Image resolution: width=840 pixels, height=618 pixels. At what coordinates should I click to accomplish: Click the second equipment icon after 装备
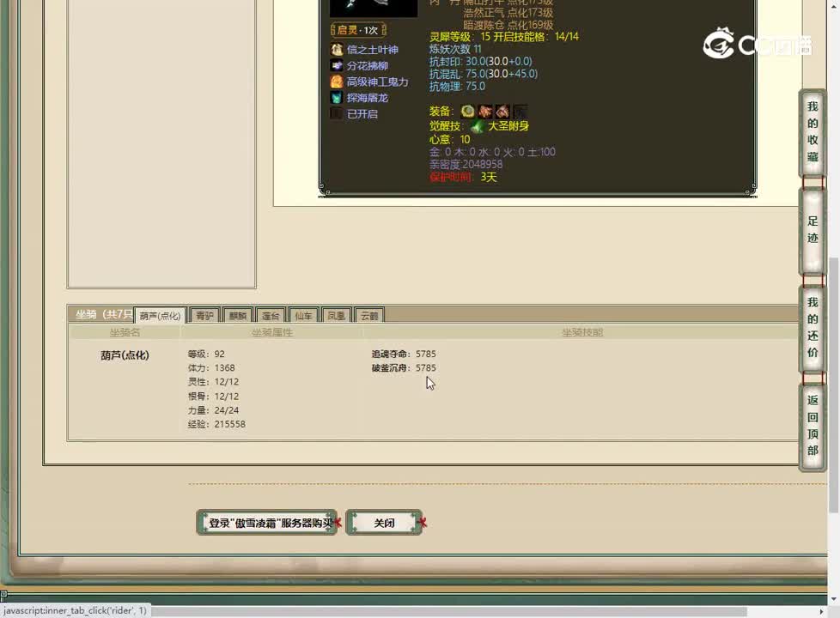(x=484, y=111)
